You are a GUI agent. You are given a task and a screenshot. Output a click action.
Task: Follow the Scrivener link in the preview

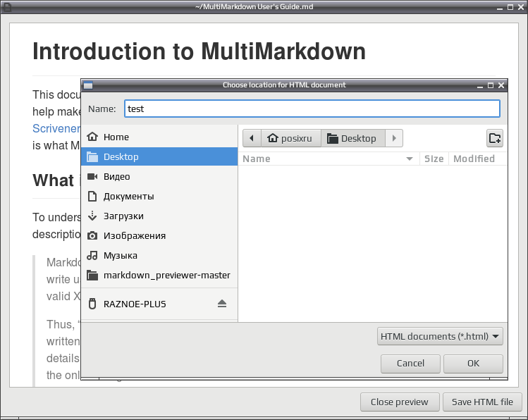tap(56, 128)
